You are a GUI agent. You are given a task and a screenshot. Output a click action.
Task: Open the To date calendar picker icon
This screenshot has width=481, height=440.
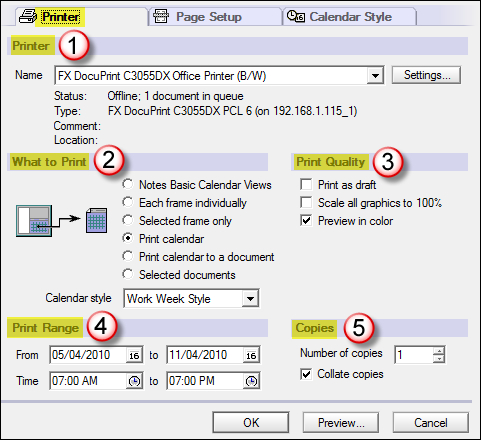(x=251, y=355)
